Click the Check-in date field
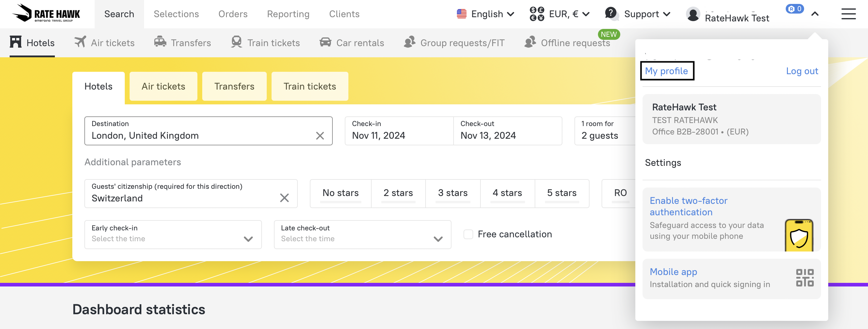Screen dimensions: 868x329 399,131
